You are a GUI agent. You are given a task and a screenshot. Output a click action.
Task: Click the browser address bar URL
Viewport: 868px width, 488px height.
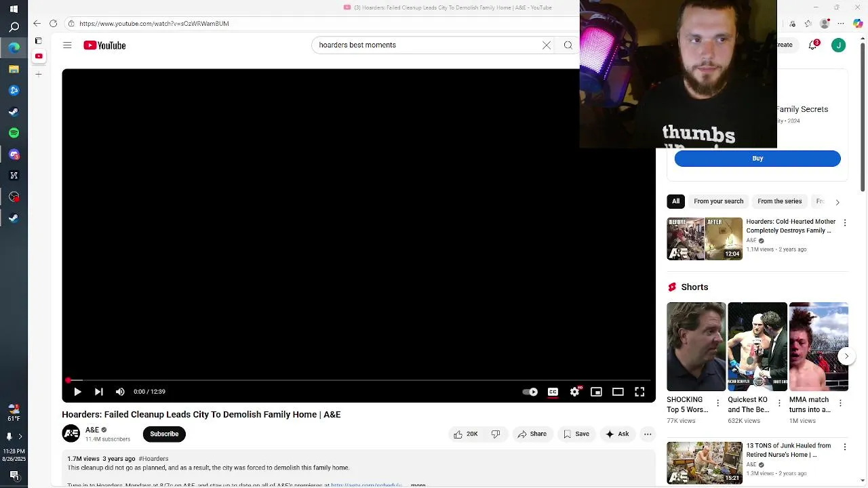click(x=154, y=24)
